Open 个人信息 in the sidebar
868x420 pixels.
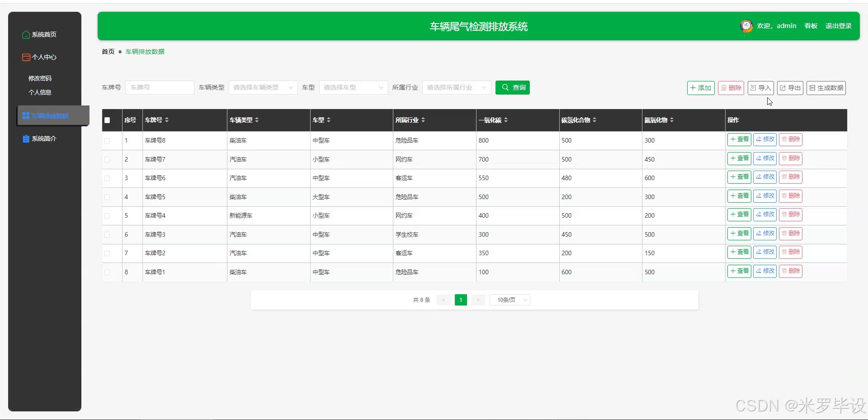pos(40,92)
